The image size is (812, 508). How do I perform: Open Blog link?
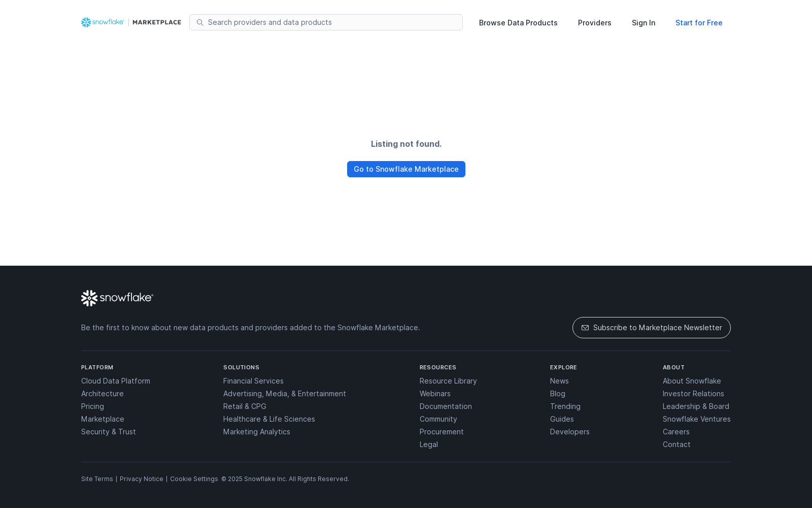point(558,394)
